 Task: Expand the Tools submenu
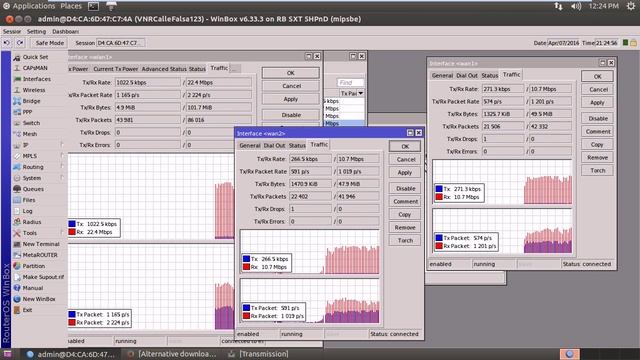[62, 233]
